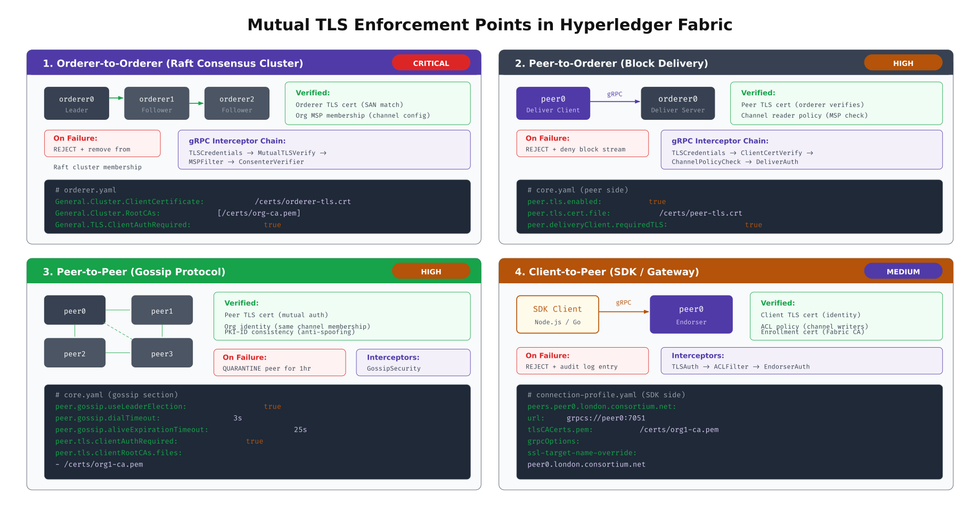The image size is (980, 508).
Task: Click the peer2 gossip node
Action: point(75,353)
